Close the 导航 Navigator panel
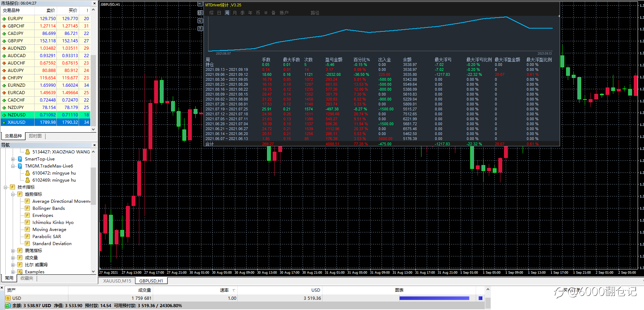 click(x=94, y=145)
